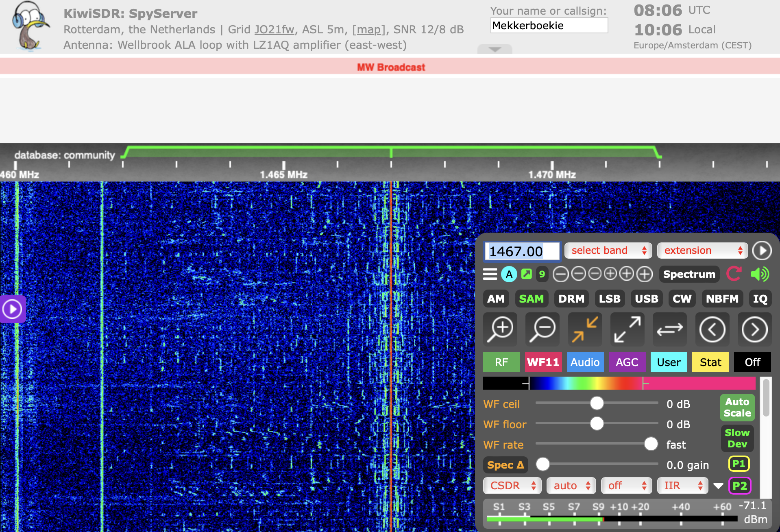Click the WF floor slider handle
Screen dimensions: 780x532
[597, 424]
